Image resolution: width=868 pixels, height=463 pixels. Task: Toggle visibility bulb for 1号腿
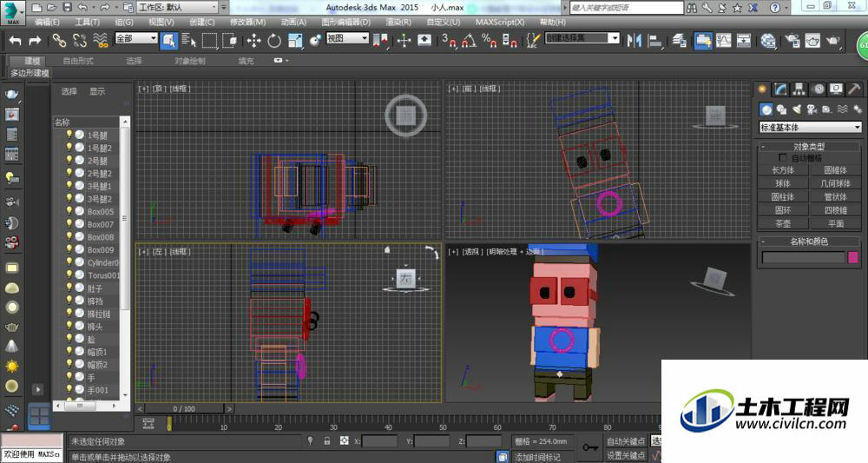[69, 134]
